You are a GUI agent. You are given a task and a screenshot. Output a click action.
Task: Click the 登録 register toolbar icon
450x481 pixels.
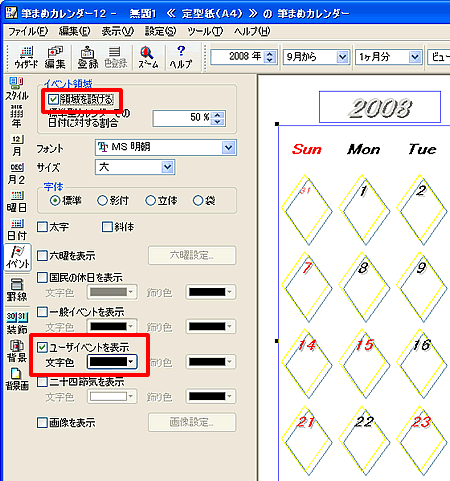point(87,57)
